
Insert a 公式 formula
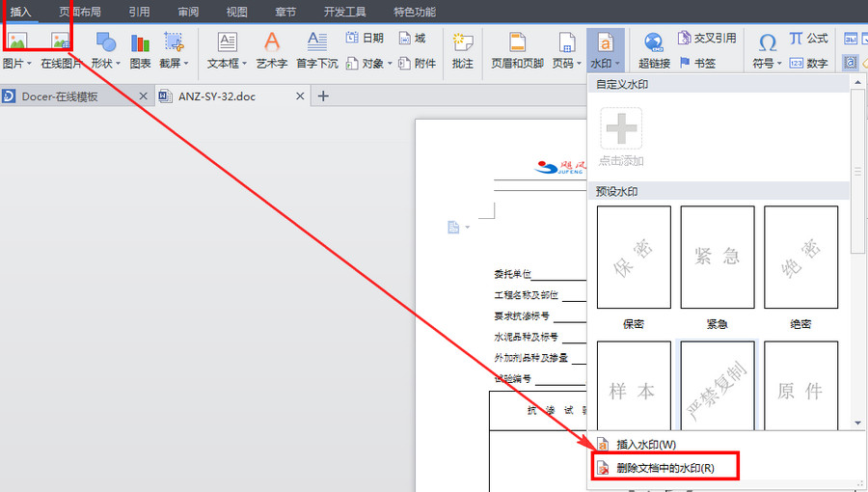[809, 38]
